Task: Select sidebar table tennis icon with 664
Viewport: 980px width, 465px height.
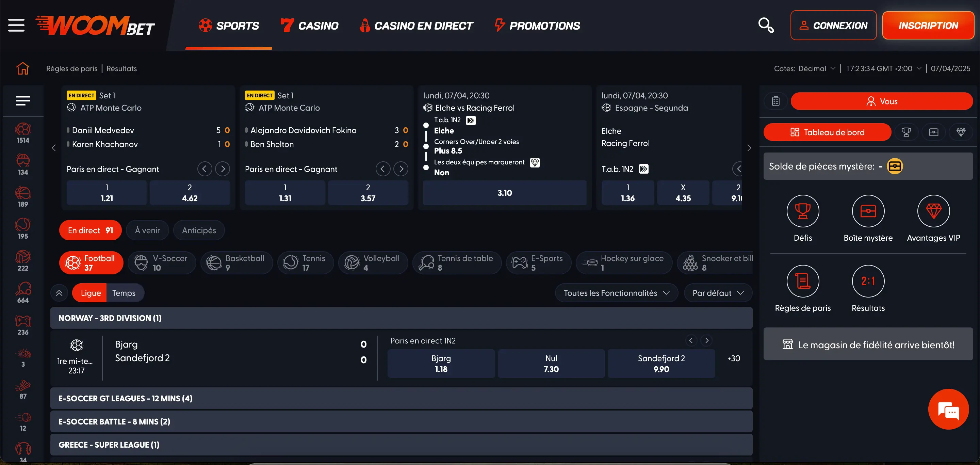Action: coord(23,293)
